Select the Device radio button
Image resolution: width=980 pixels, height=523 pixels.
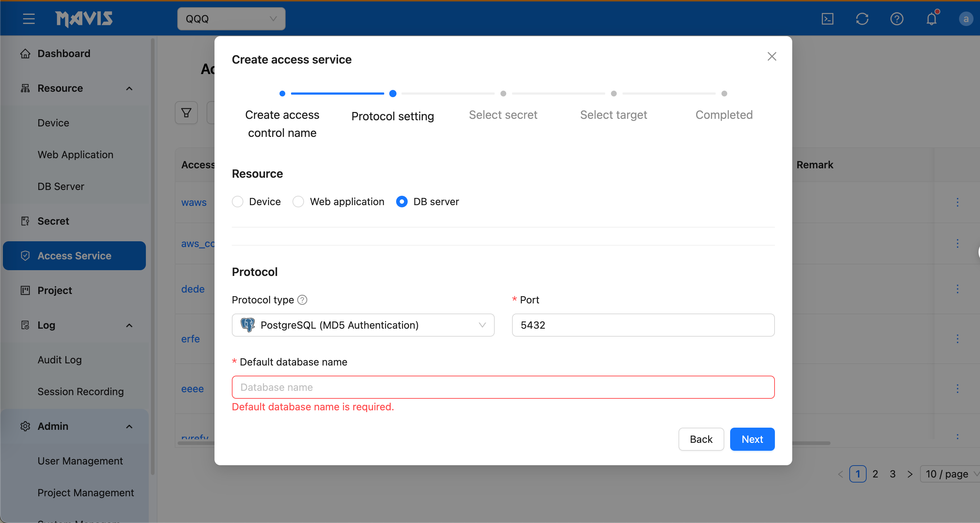click(x=237, y=201)
